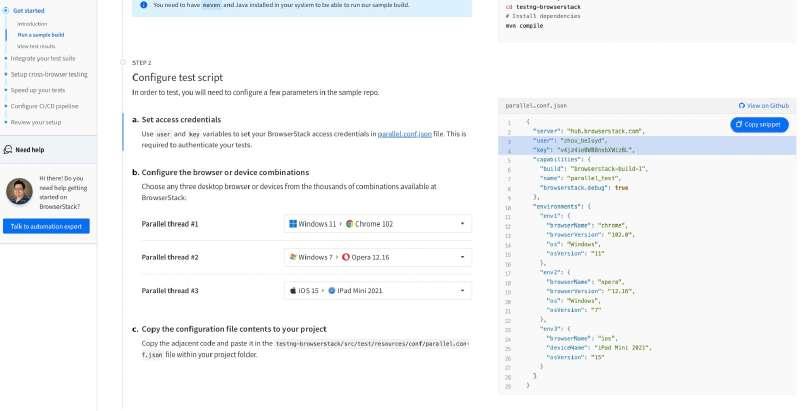Click the Windows 7 logo in thread #2
This screenshot has height=411, width=802.
(293, 257)
